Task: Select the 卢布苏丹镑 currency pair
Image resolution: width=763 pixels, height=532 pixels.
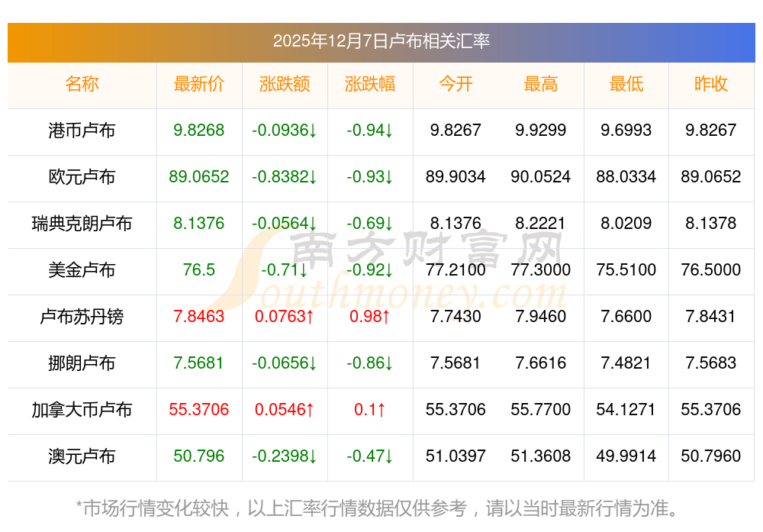Action: pos(82,317)
